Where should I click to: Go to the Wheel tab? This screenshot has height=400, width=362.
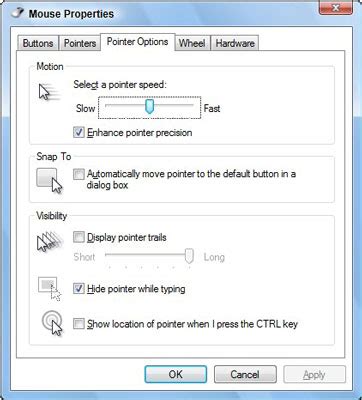[192, 43]
